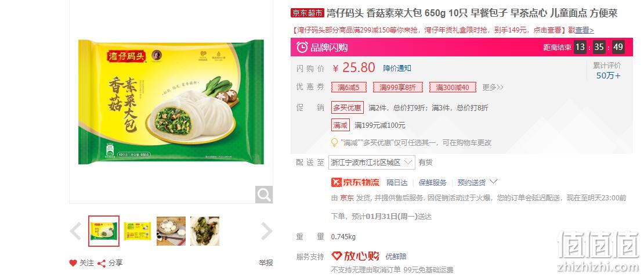Expand more coupons via 更多>>

493,87
